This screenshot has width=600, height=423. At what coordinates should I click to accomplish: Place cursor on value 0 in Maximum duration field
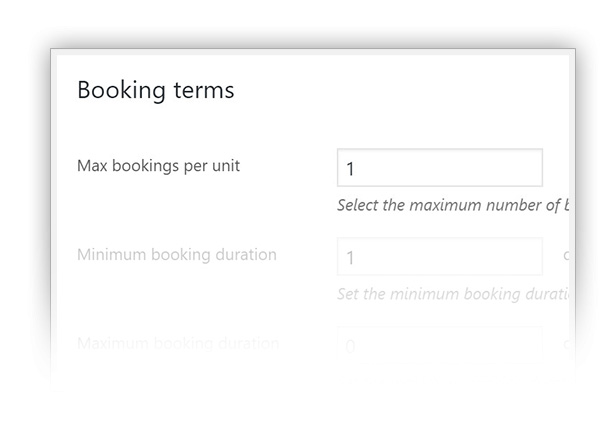[350, 346]
